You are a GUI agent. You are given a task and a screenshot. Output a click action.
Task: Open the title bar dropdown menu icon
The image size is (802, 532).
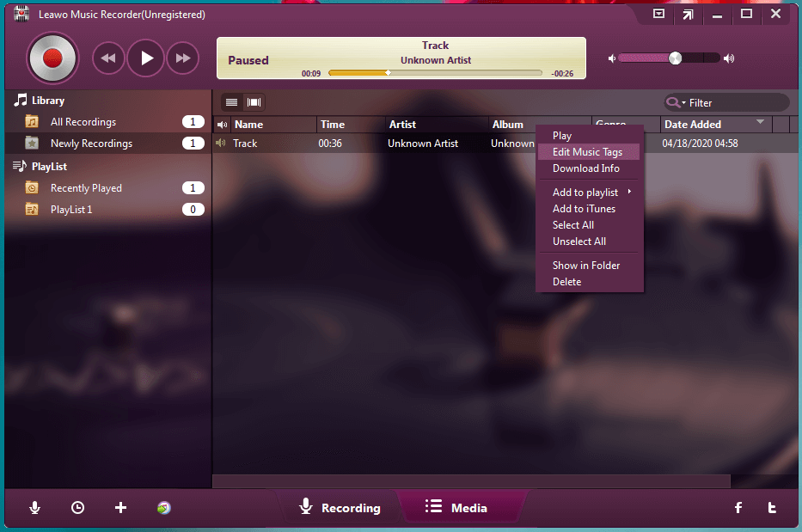click(658, 14)
